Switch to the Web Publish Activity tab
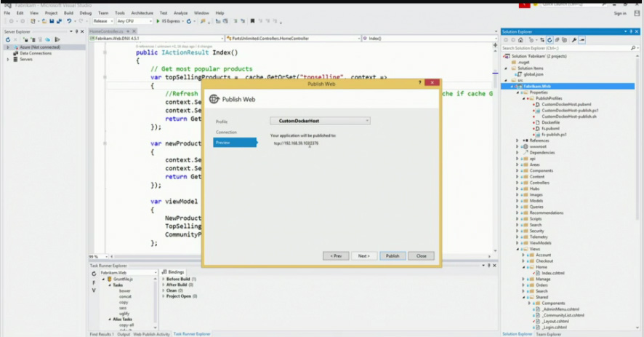 tap(150, 334)
